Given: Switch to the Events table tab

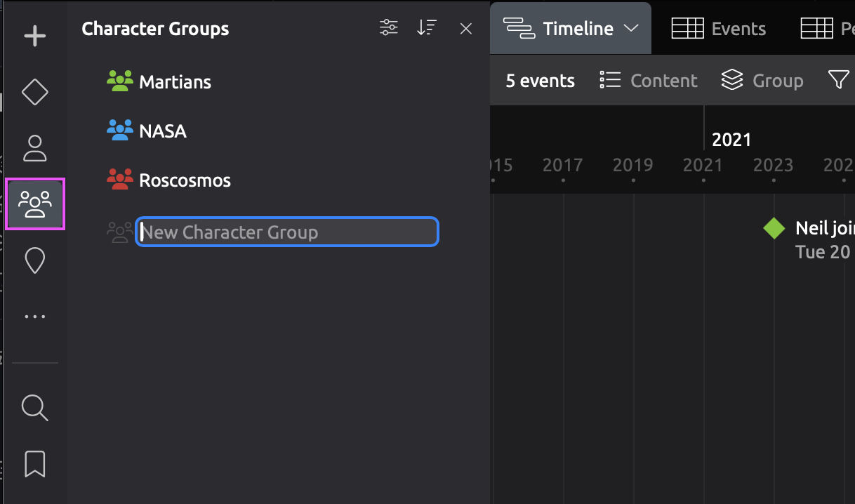Looking at the screenshot, I should click(x=719, y=29).
